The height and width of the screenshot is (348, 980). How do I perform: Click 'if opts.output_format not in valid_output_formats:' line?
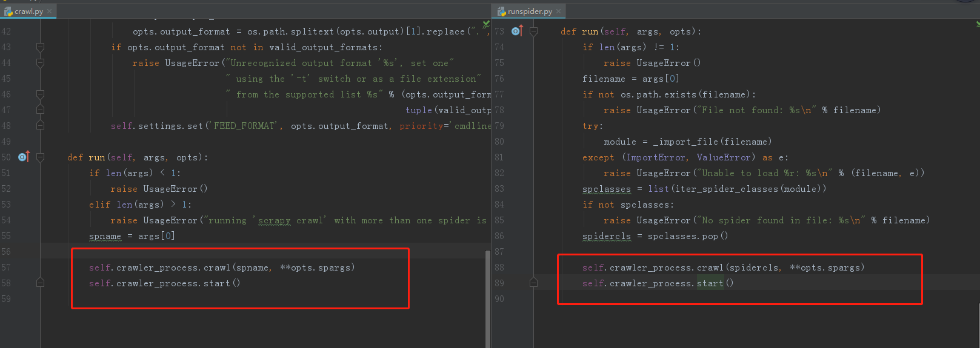[246, 47]
